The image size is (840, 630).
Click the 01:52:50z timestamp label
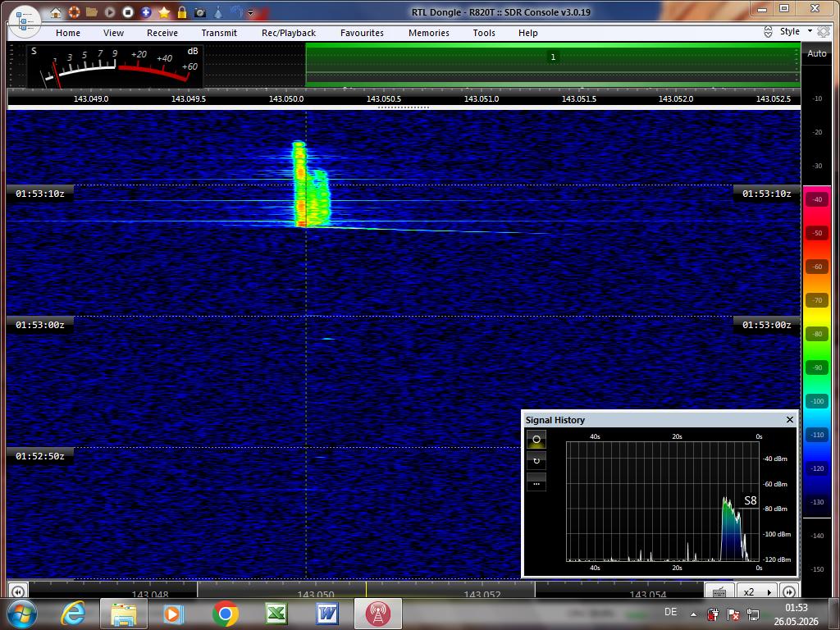click(x=40, y=456)
